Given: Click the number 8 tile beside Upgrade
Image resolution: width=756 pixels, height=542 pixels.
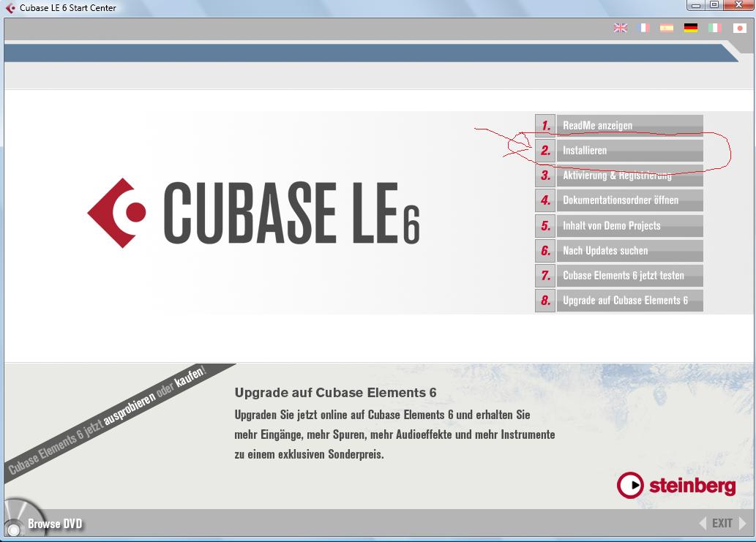Looking at the screenshot, I should [x=545, y=301].
